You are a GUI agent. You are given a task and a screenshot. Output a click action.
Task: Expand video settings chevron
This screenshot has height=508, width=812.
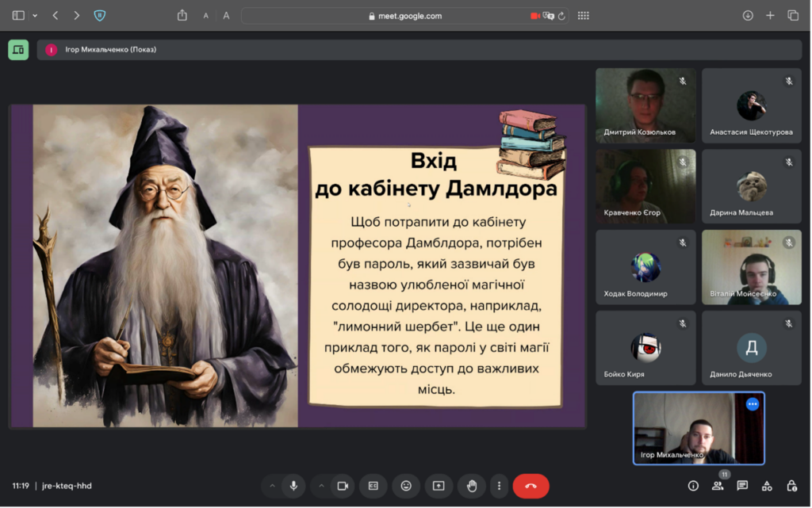click(321, 486)
